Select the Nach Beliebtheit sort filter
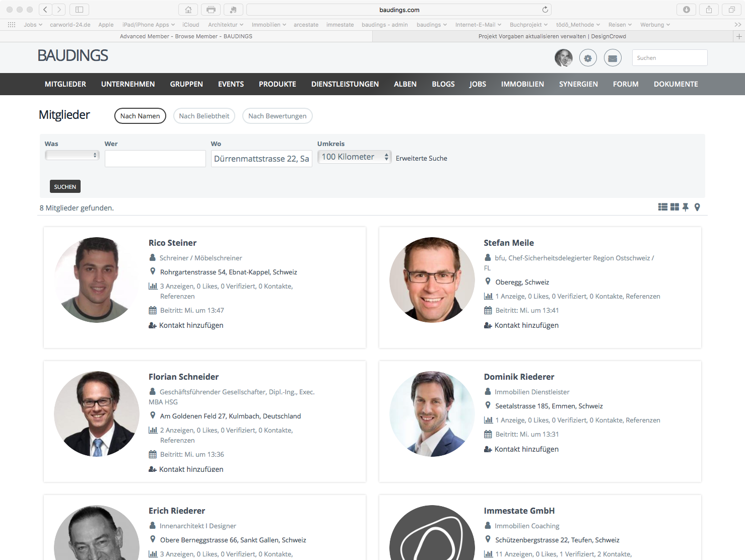The image size is (745, 560). click(x=204, y=116)
